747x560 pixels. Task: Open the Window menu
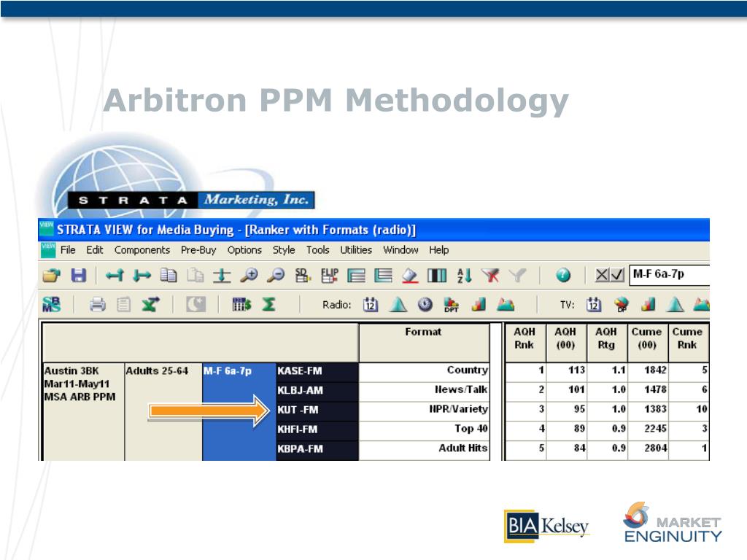coord(400,250)
